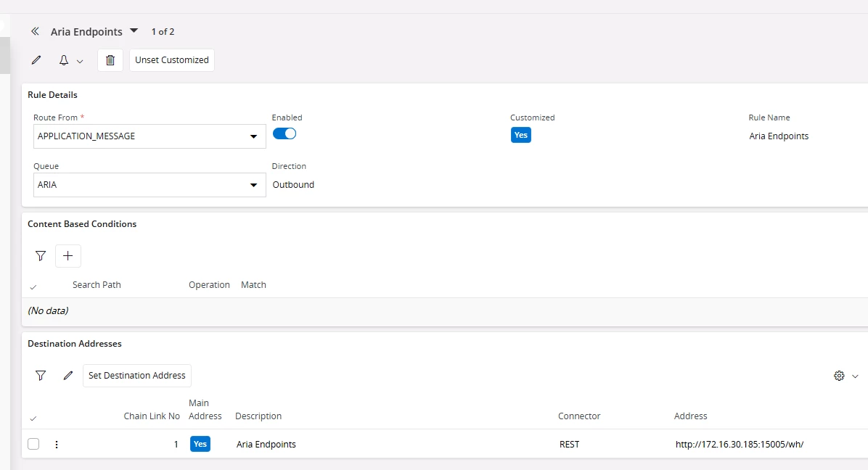Delete rule with trash can icon
868x470 pixels.
tap(110, 60)
